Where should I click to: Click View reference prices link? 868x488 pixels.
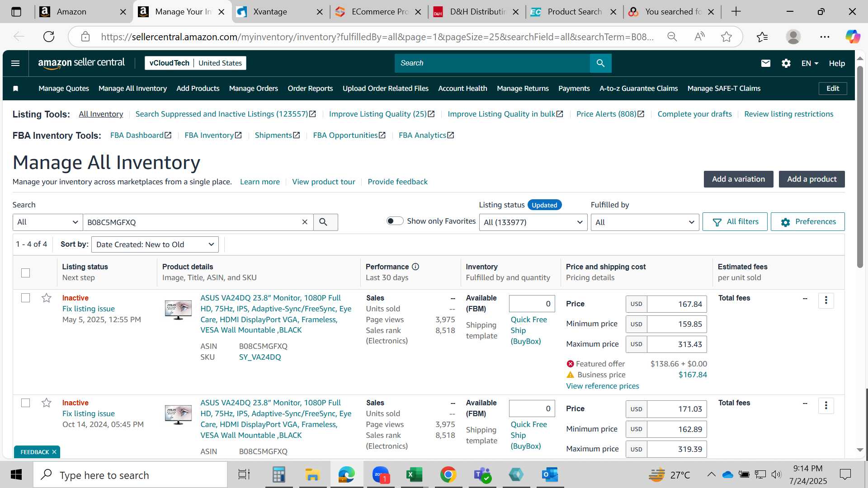point(602,386)
